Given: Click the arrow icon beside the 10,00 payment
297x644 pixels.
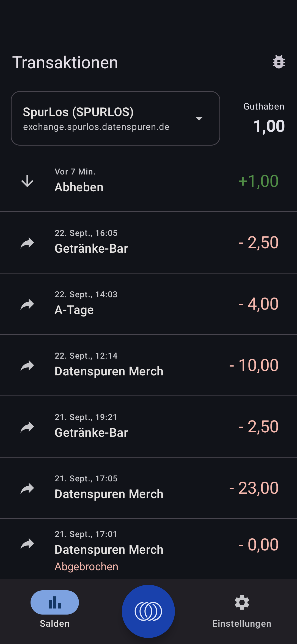Looking at the screenshot, I should coord(27,365).
